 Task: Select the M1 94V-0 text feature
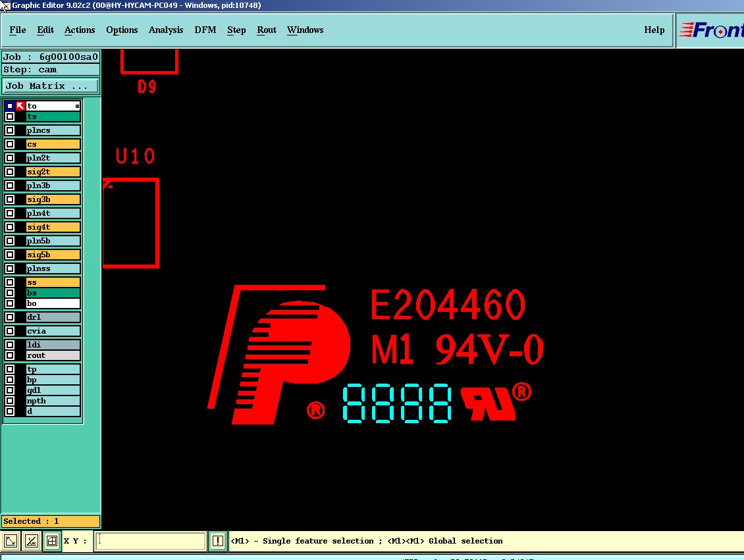457,349
